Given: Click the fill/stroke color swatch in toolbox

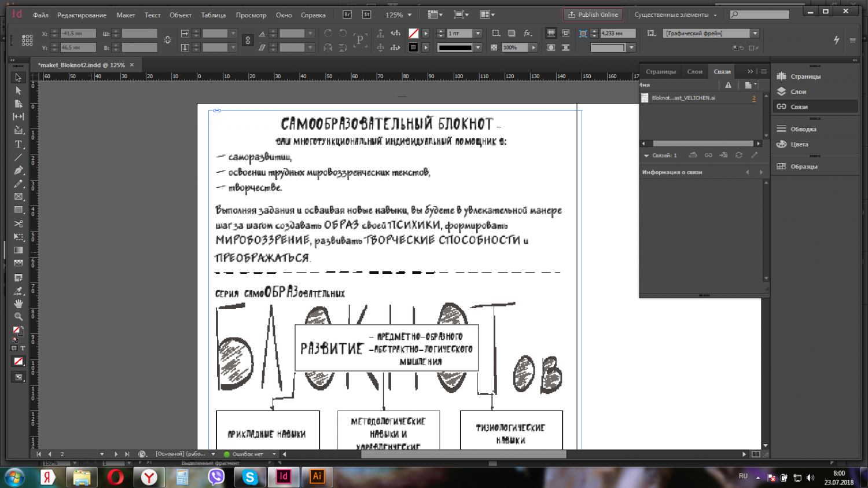Looking at the screenshot, I should 17,331.
